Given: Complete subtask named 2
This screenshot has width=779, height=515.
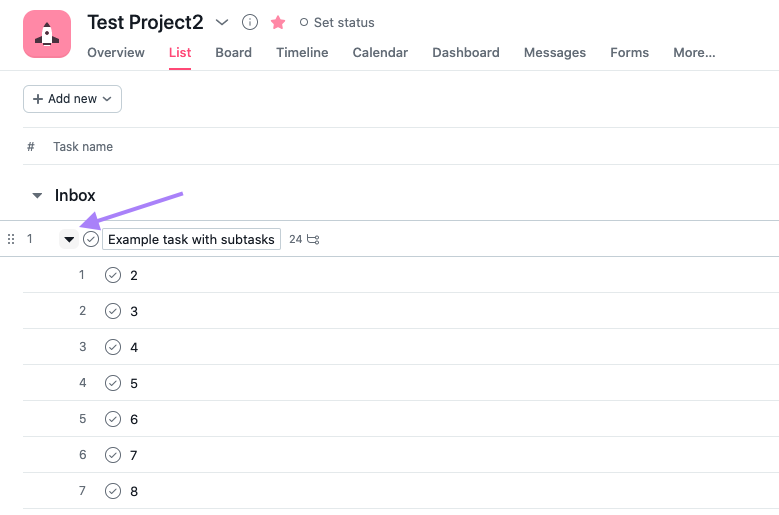Looking at the screenshot, I should pos(113,275).
